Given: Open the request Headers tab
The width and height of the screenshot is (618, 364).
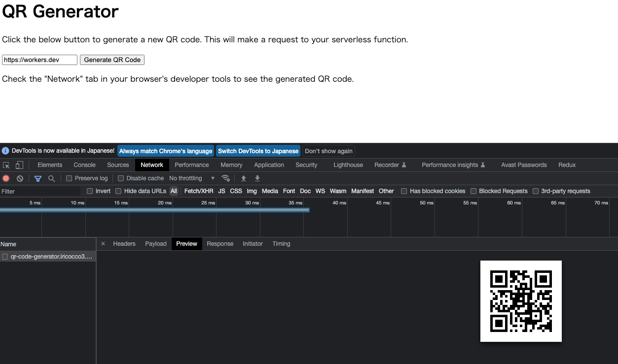Looking at the screenshot, I should click(x=124, y=244).
